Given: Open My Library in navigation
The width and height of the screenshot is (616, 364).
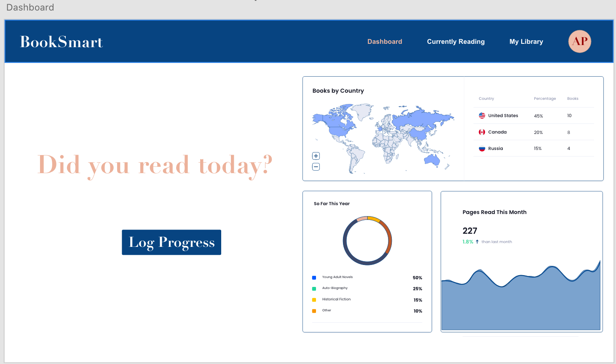Looking at the screenshot, I should (x=526, y=42).
